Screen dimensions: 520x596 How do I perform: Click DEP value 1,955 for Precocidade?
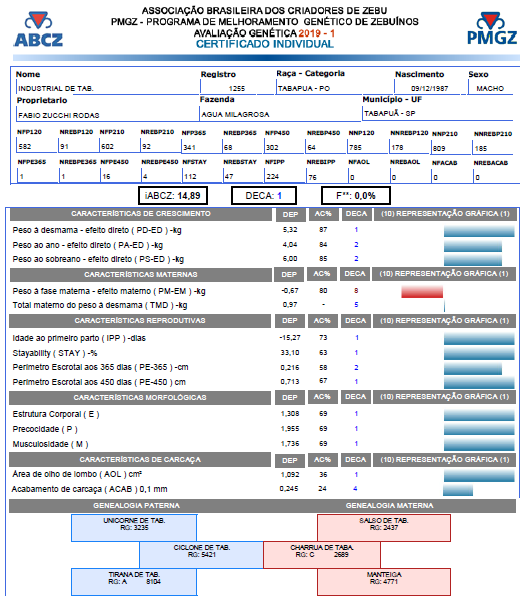click(x=290, y=429)
